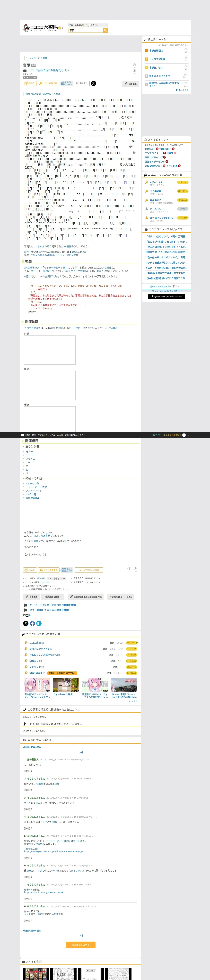Open the トップページ breadcrumb link

[x=33, y=58]
